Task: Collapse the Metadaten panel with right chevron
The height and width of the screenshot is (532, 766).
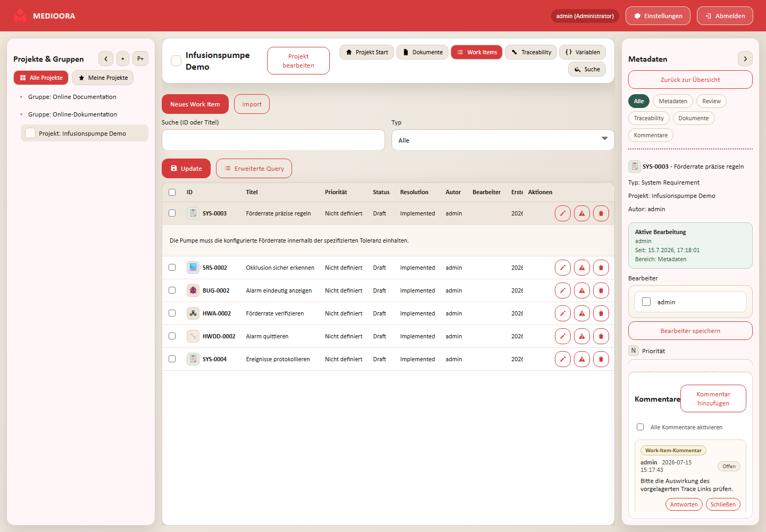Action: (745, 59)
